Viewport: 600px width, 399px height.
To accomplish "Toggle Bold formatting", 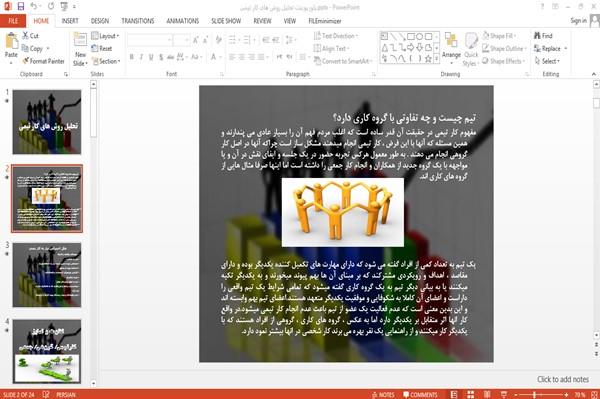I will click(x=132, y=57).
